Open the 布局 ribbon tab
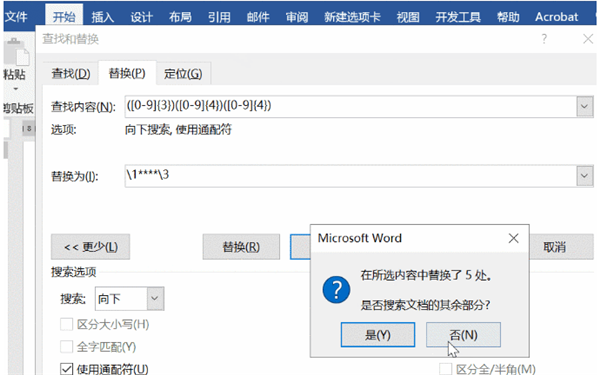600x375 pixels. click(180, 17)
